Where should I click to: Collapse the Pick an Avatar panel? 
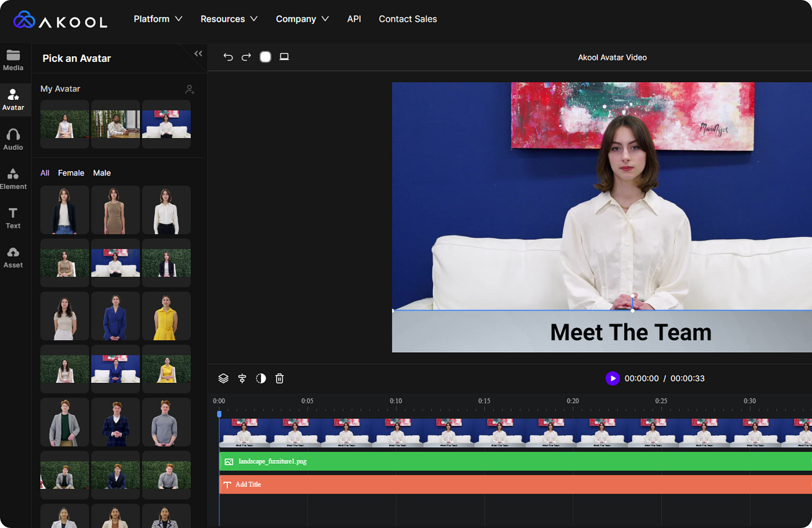coord(198,54)
